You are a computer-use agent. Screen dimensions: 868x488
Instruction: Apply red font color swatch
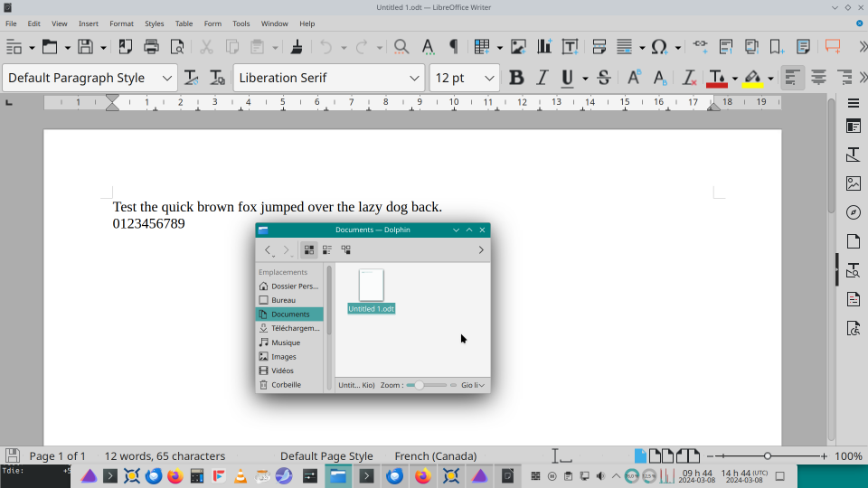(717, 79)
